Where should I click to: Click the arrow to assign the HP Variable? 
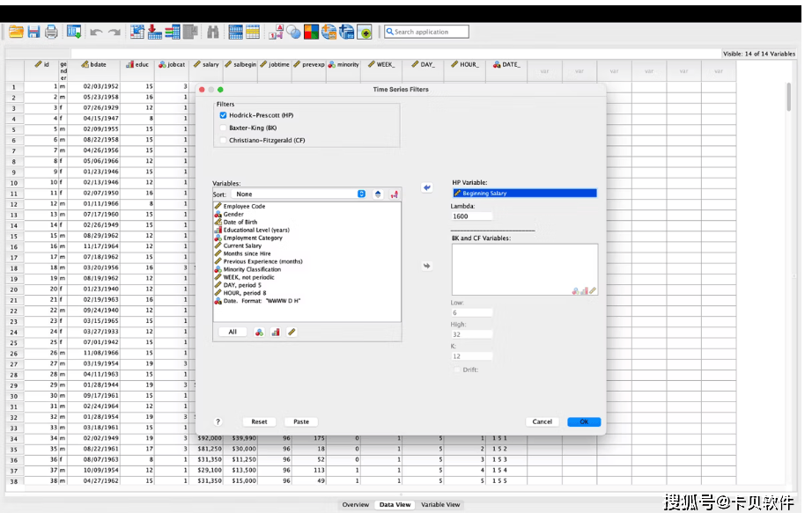(x=426, y=187)
